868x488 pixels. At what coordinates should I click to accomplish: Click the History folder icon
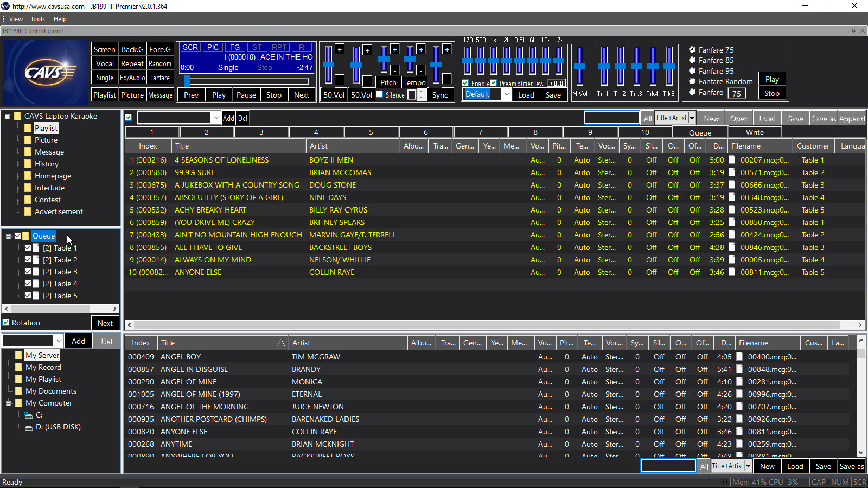[x=28, y=164]
